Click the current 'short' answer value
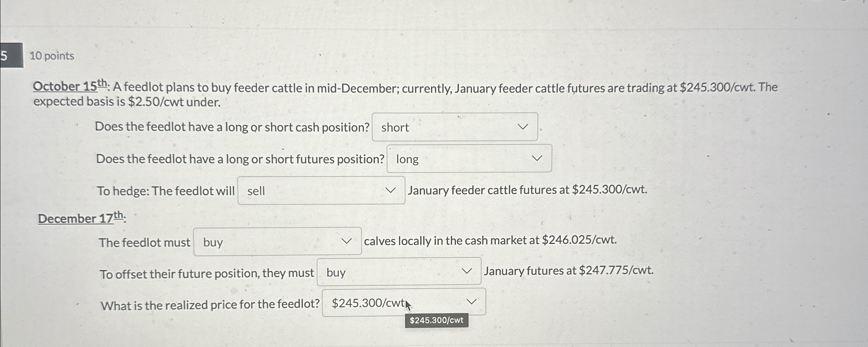Screen dimensions: 868x347 [395, 127]
